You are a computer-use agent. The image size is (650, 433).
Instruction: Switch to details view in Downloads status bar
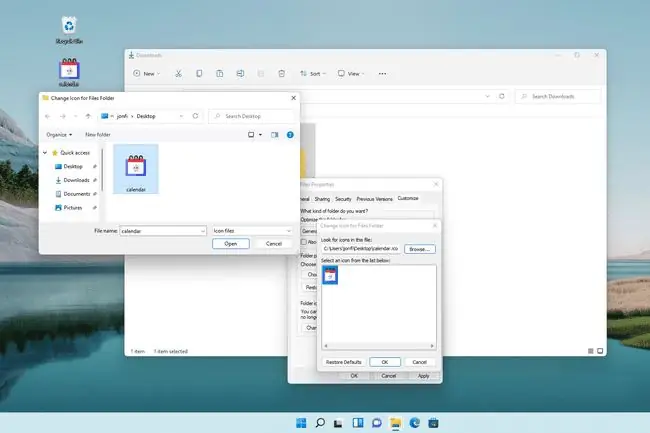coord(591,351)
